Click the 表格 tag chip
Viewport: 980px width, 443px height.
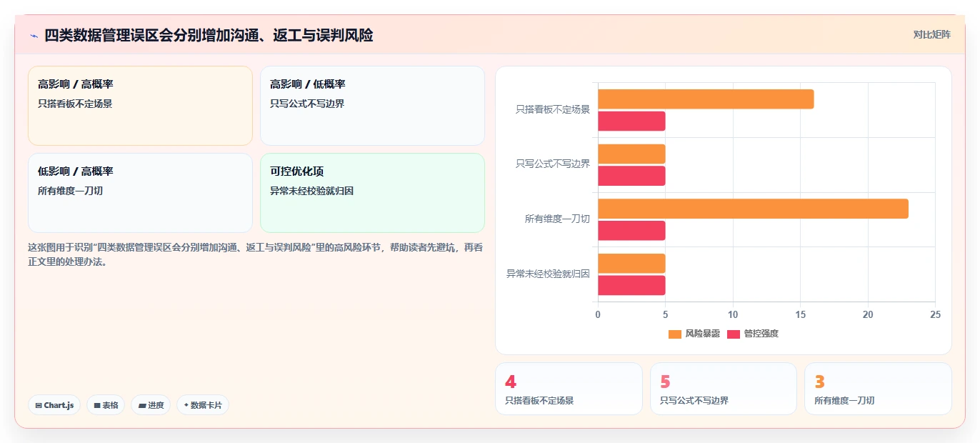[106, 405]
